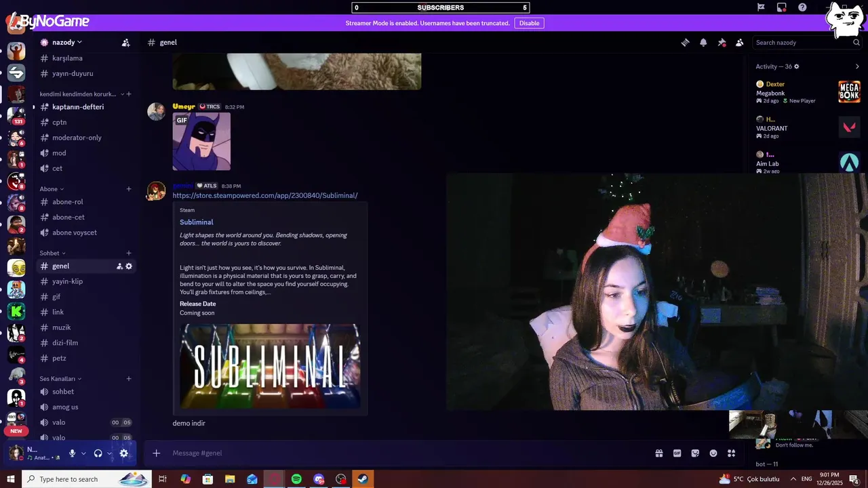Collapse the kendimi kendimden koruk... category

tap(82, 94)
